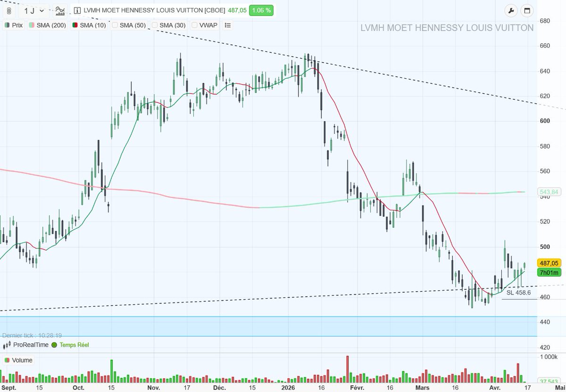
Task: Click the Mars date axis label
Action: pyautogui.click(x=423, y=388)
